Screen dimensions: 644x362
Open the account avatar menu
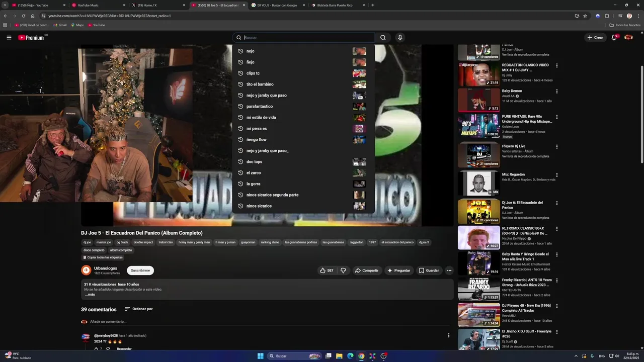point(628,38)
